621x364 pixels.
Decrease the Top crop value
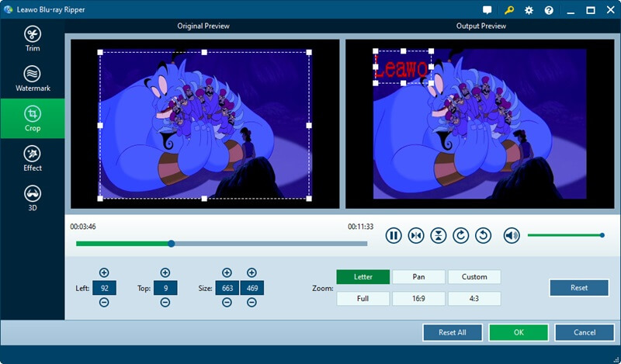tap(165, 303)
